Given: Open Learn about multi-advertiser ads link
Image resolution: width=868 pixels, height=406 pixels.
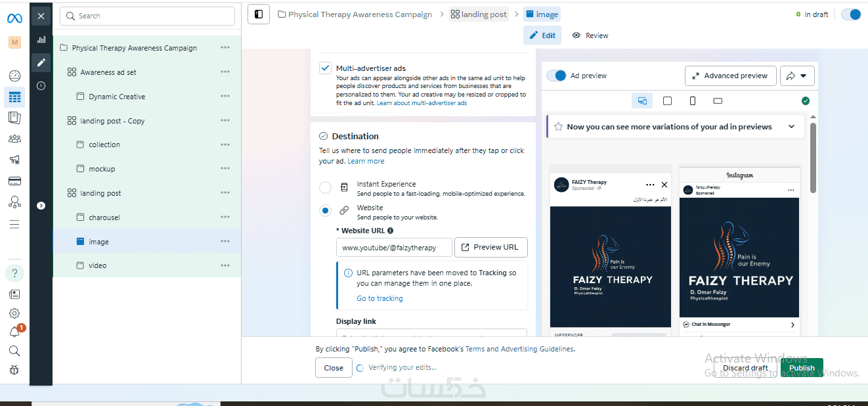Looking at the screenshot, I should click(x=422, y=103).
